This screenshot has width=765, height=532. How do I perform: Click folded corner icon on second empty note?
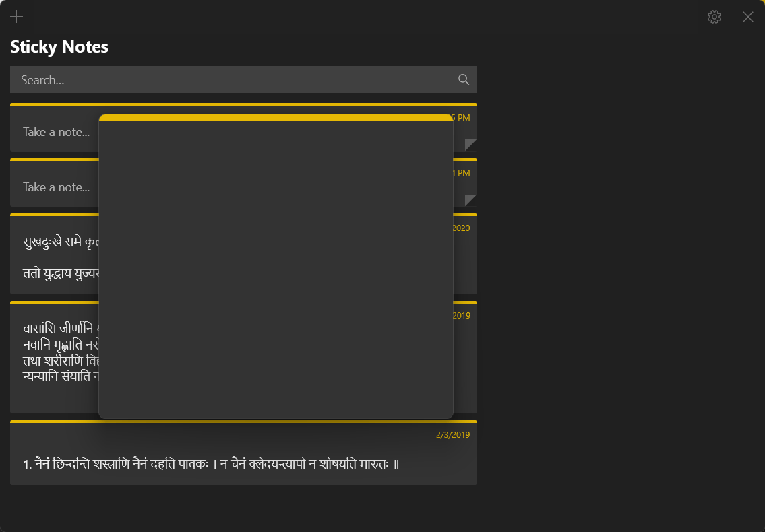470,200
